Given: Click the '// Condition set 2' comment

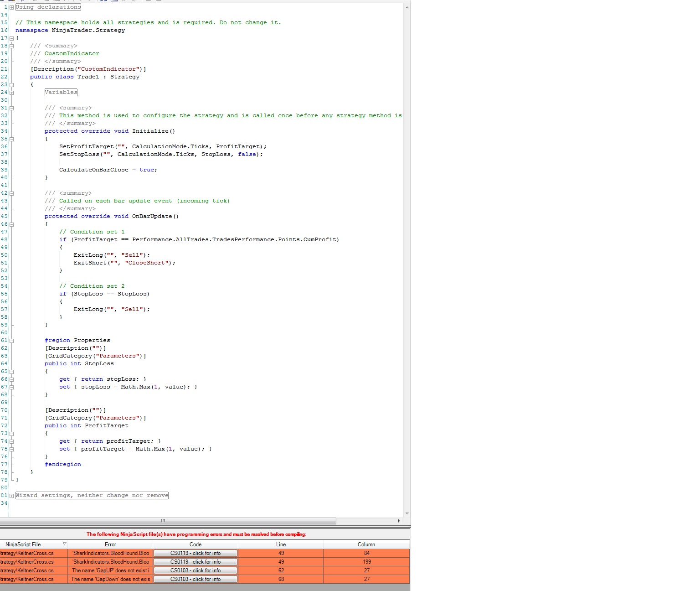Looking at the screenshot, I should tap(92, 286).
